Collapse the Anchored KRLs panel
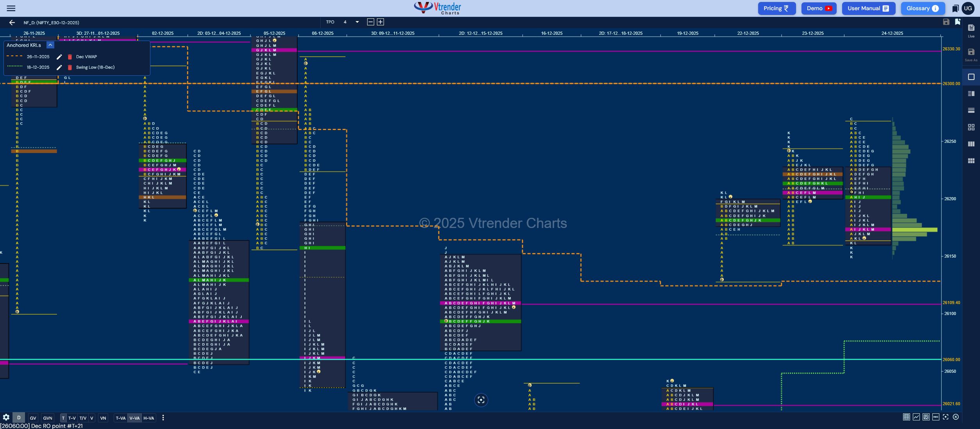980x429 pixels. tap(50, 45)
